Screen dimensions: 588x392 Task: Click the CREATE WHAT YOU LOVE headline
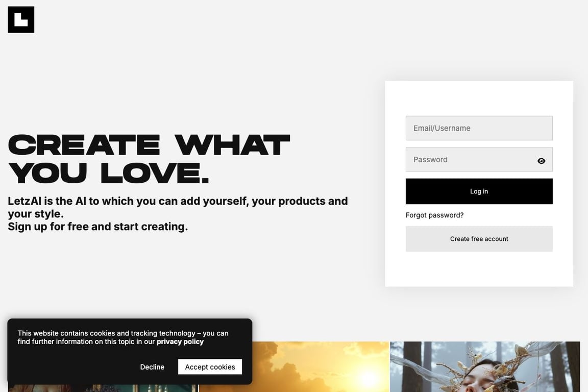pos(149,159)
